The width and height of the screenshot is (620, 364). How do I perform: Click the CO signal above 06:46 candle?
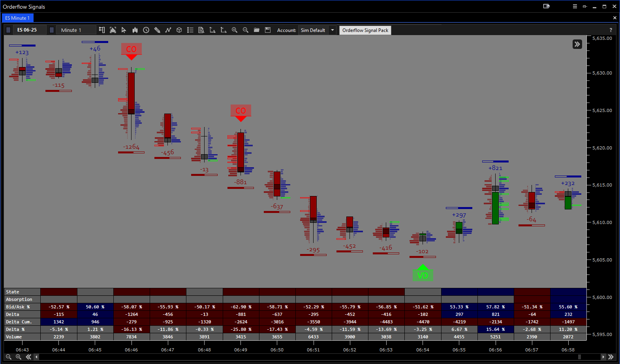131,51
